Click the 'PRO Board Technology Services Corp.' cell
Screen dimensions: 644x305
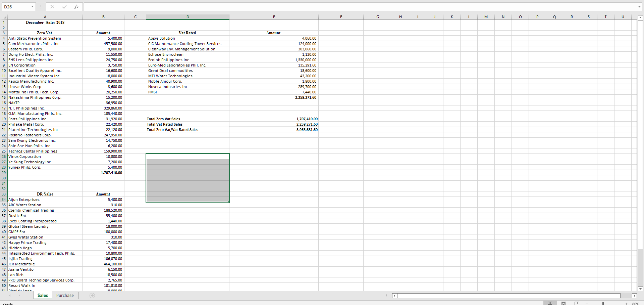pyautogui.click(x=45, y=280)
